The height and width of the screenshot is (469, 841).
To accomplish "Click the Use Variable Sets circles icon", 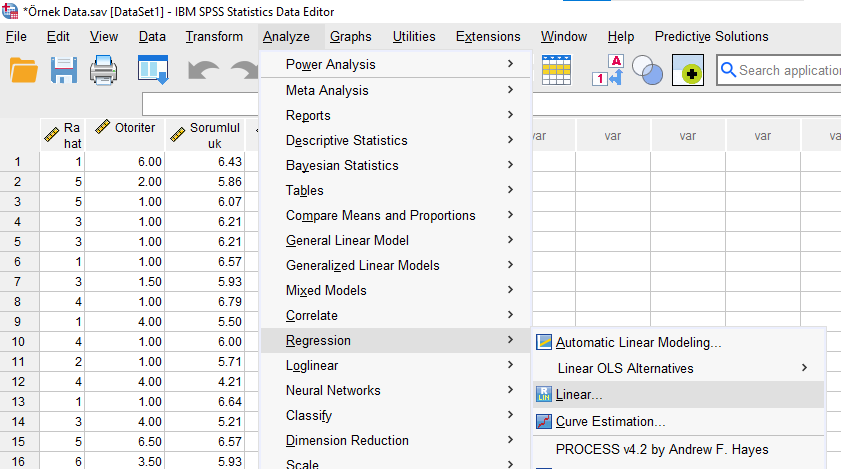I will (648, 71).
